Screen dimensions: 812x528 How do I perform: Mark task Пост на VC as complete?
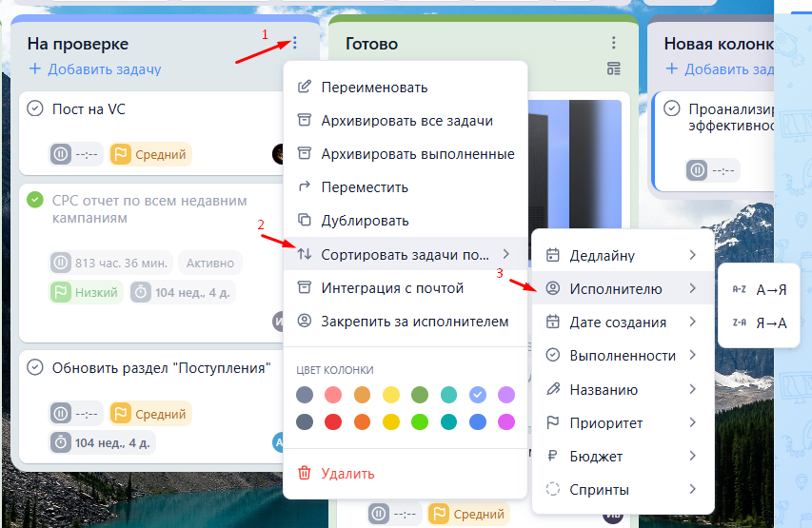pos(34,108)
